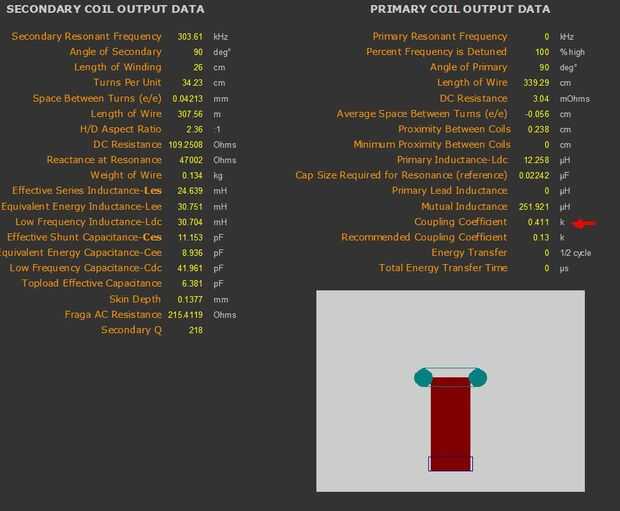This screenshot has width=620, height=511.
Task: Click primary Length of Wire value 339.29
Action: (x=536, y=83)
